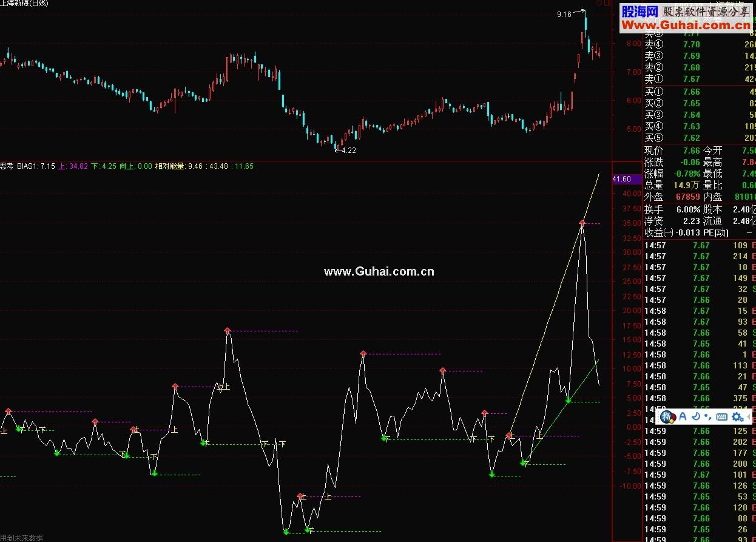
Task: Click the 量比 label
Action: point(712,185)
